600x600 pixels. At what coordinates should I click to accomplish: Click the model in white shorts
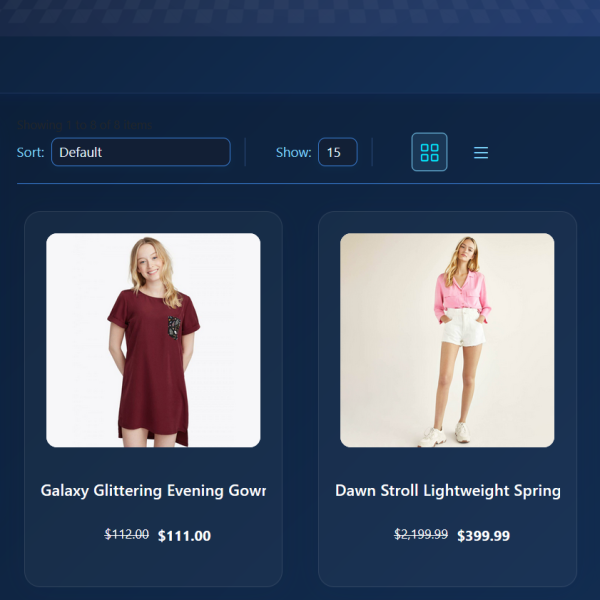coord(462,342)
